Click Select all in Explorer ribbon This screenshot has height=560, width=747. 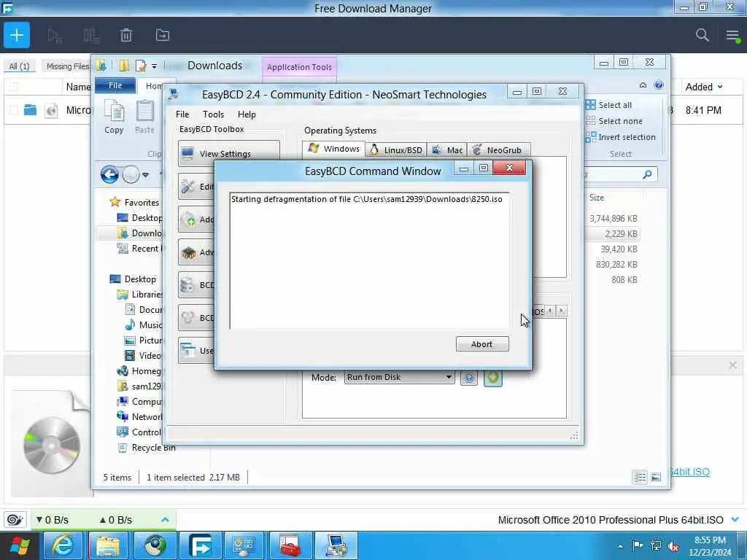click(609, 105)
